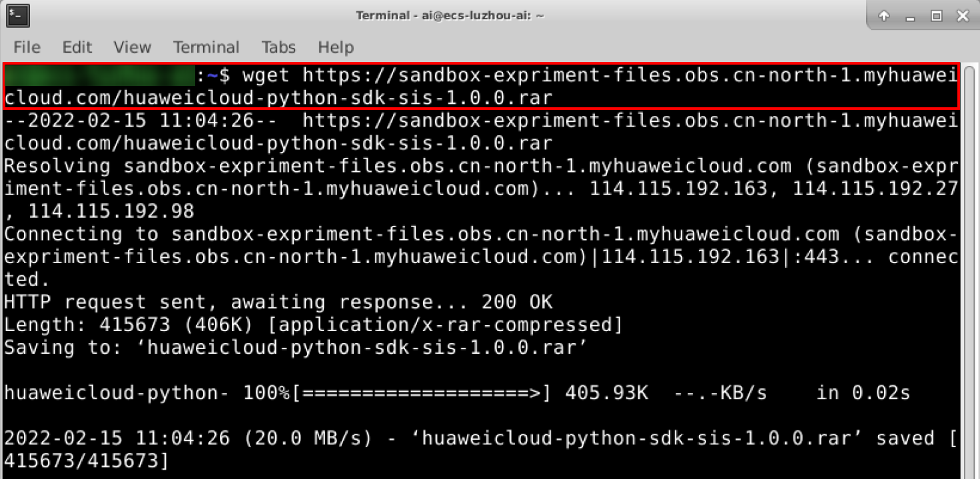The width and height of the screenshot is (980, 479).
Task: Click the download progress bar at 100%
Action: tap(422, 393)
